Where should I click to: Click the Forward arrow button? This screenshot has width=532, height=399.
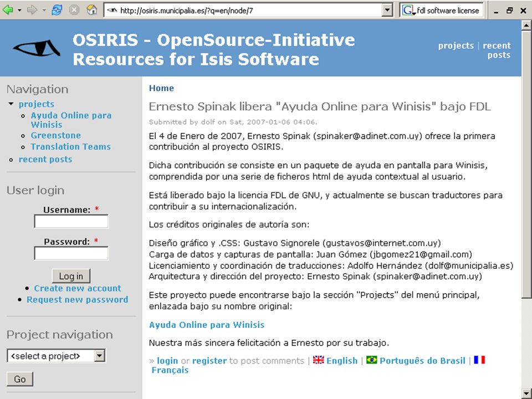(x=32, y=10)
